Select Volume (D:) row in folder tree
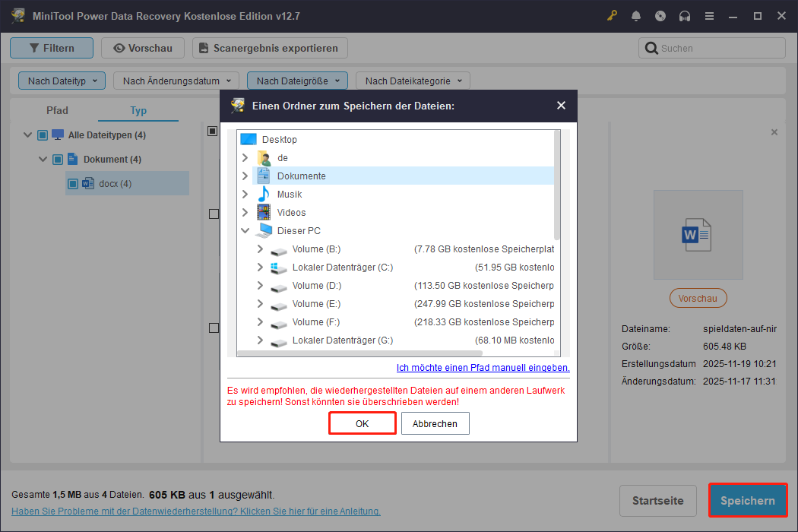This screenshot has width=798, height=532. (396, 286)
